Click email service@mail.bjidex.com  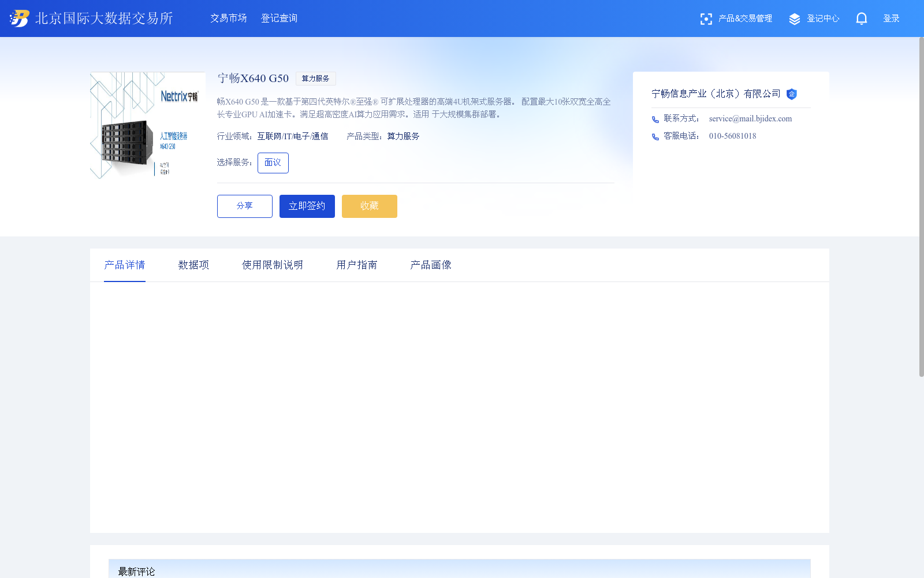coord(751,119)
